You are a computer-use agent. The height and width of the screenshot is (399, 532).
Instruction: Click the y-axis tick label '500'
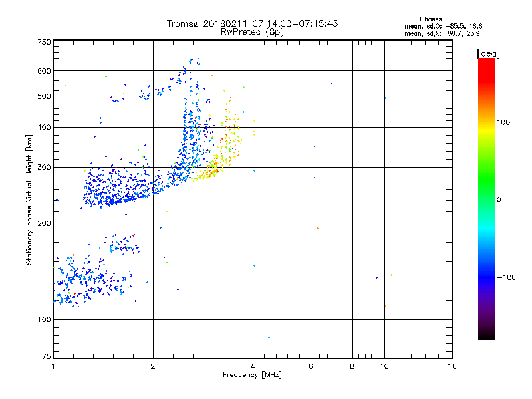44,96
